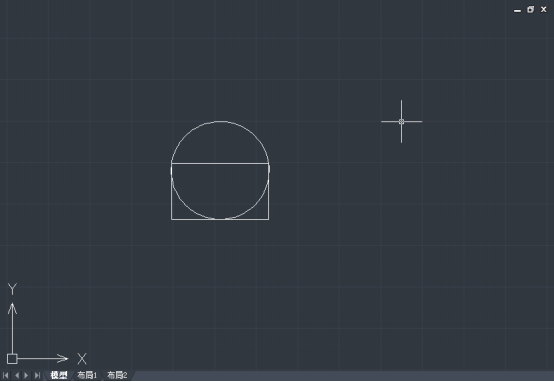Image resolution: width=554 pixels, height=382 pixels.
Task: Open the 布局2 layout tab
Action: pos(117,375)
